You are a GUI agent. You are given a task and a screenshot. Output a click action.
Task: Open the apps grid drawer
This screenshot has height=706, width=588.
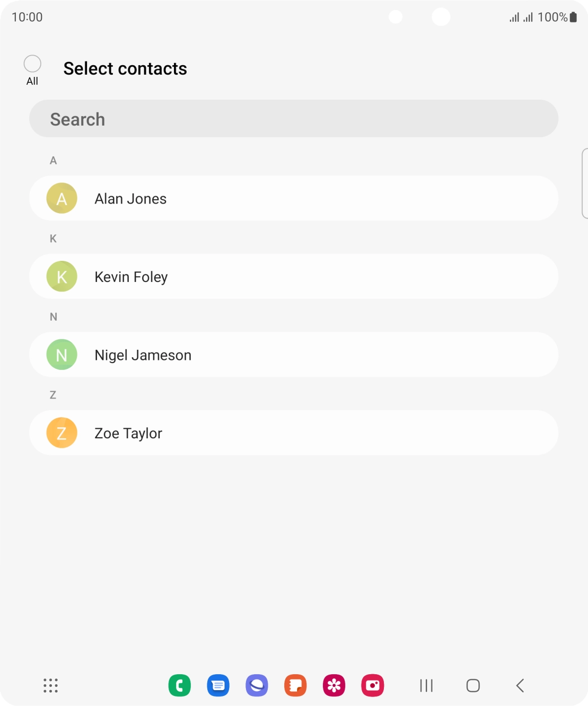(50, 685)
